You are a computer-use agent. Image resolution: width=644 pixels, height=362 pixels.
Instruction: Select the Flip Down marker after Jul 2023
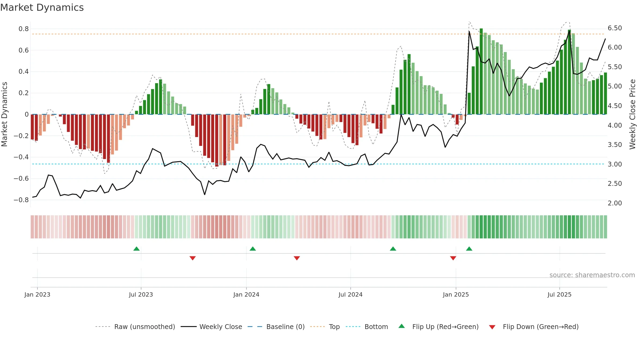[x=193, y=258]
